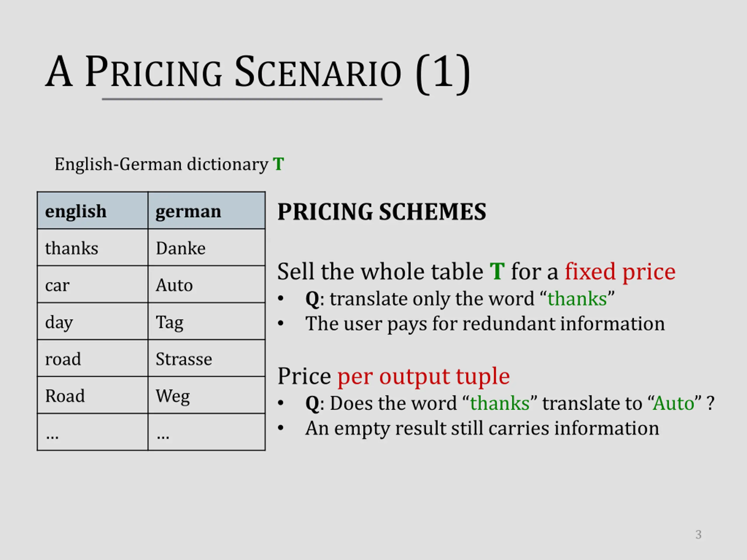Click the "Auto" cell in the table
The image size is (747, 560).
click(x=207, y=285)
